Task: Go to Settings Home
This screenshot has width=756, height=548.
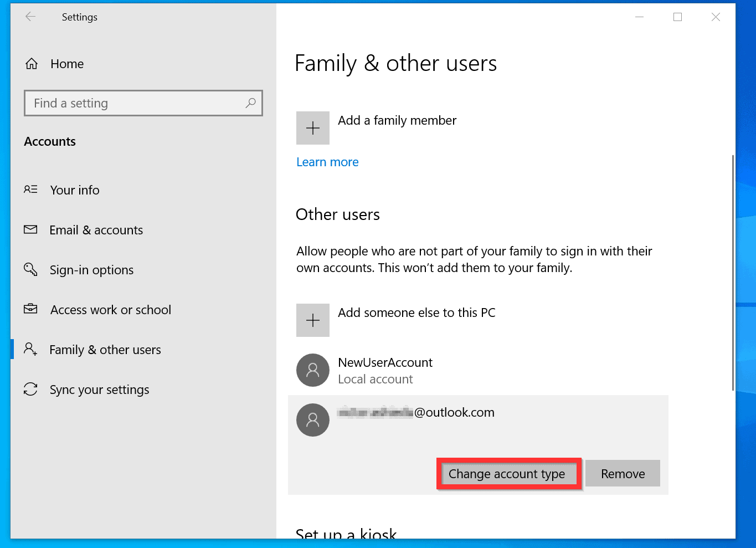Action: click(67, 64)
